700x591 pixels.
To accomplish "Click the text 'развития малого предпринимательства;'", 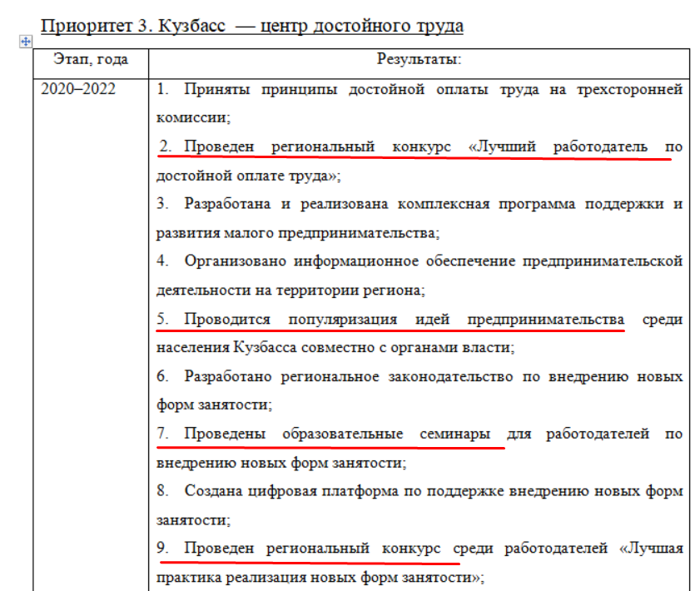I will (298, 233).
